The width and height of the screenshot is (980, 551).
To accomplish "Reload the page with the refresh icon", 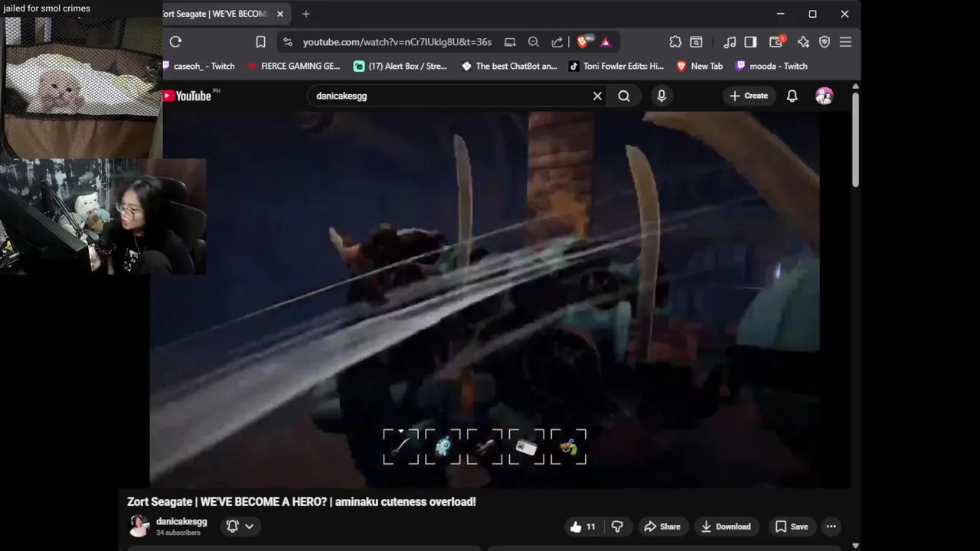I will click(x=175, y=42).
